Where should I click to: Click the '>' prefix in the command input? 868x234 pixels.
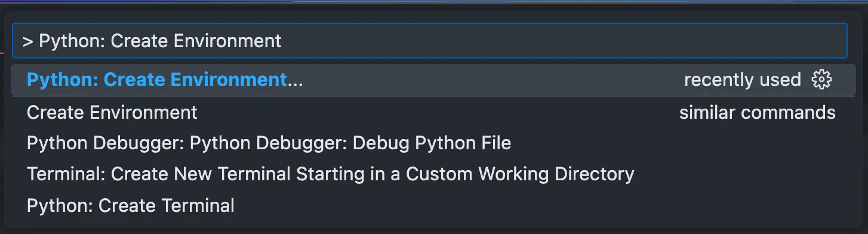(27, 41)
